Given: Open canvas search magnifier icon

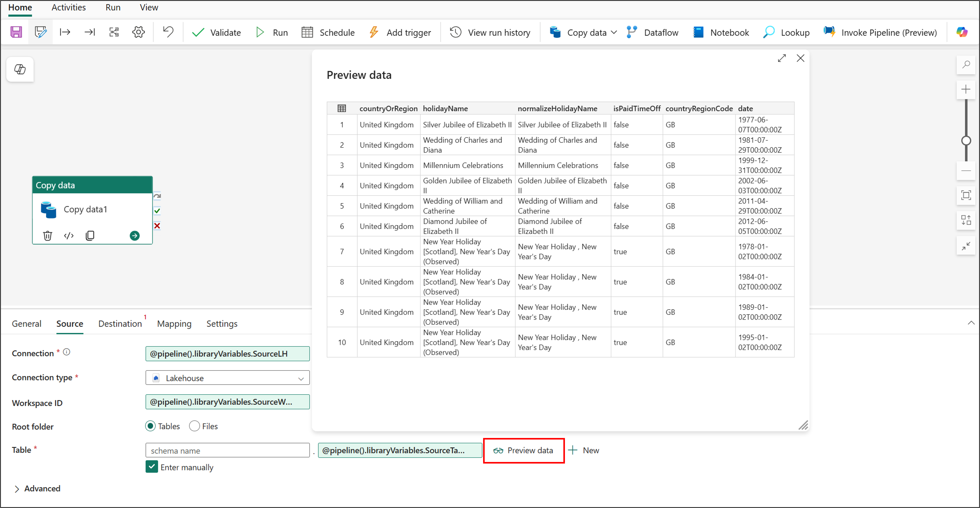Looking at the screenshot, I should [x=966, y=65].
